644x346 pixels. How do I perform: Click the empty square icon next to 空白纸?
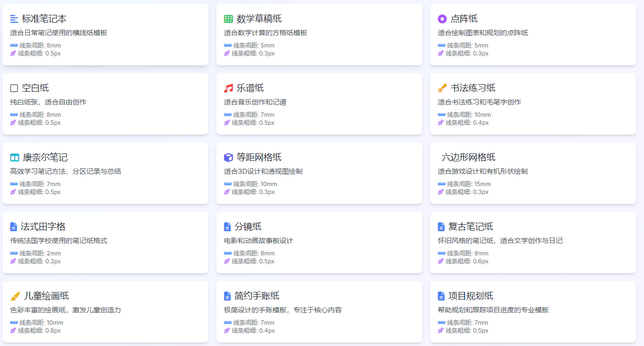[x=14, y=88]
